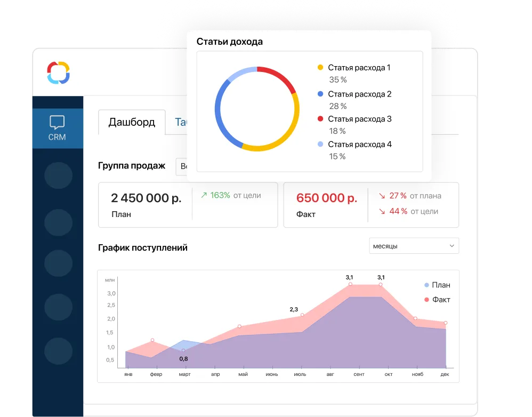Click the red down arrow beside 27%
Image resolution: width=532 pixels, height=417 pixels.
[382, 196]
